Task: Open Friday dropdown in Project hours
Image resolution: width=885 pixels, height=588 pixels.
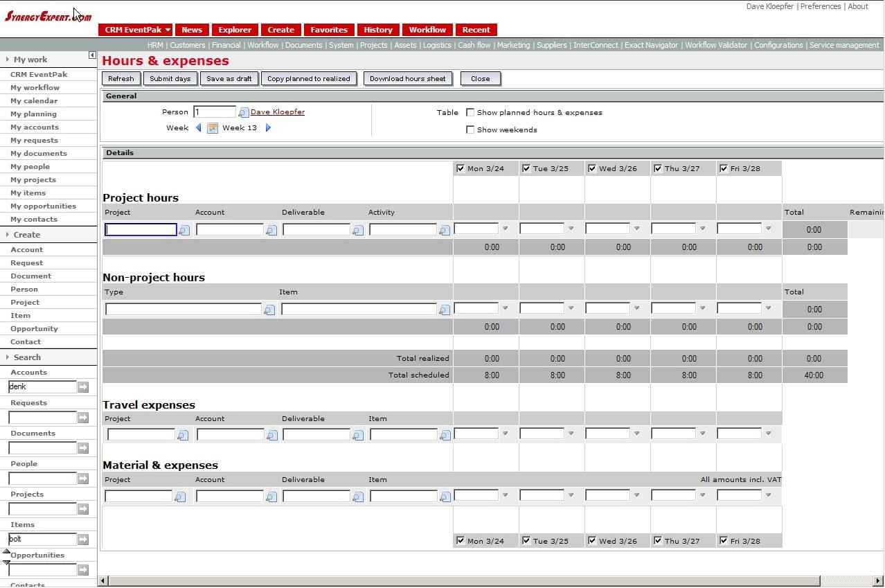Action: click(x=768, y=229)
